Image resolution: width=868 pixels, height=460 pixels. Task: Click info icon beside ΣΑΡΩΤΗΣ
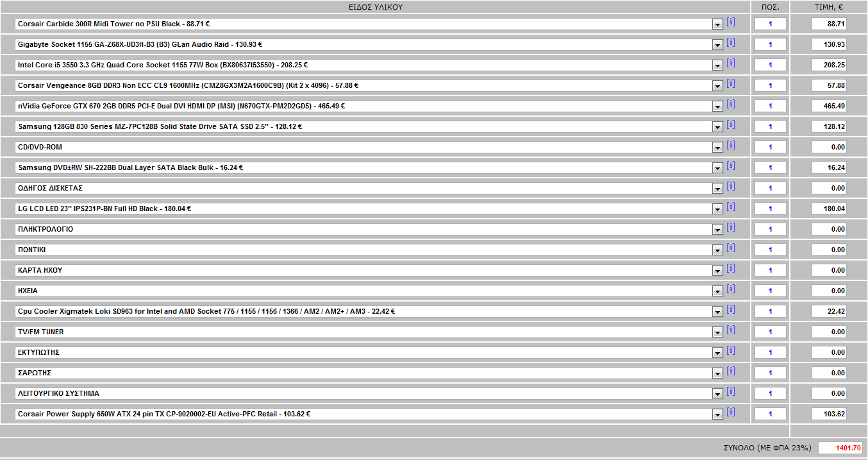[x=731, y=371]
